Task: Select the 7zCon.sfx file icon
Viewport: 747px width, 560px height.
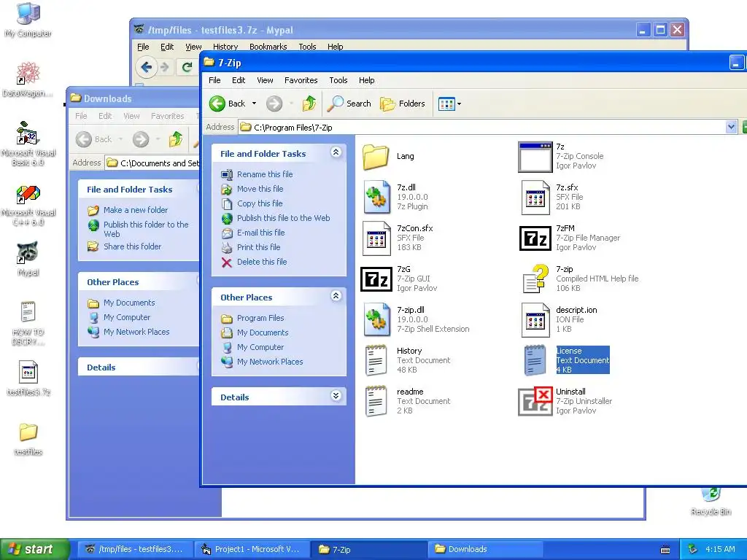Action: coord(376,238)
